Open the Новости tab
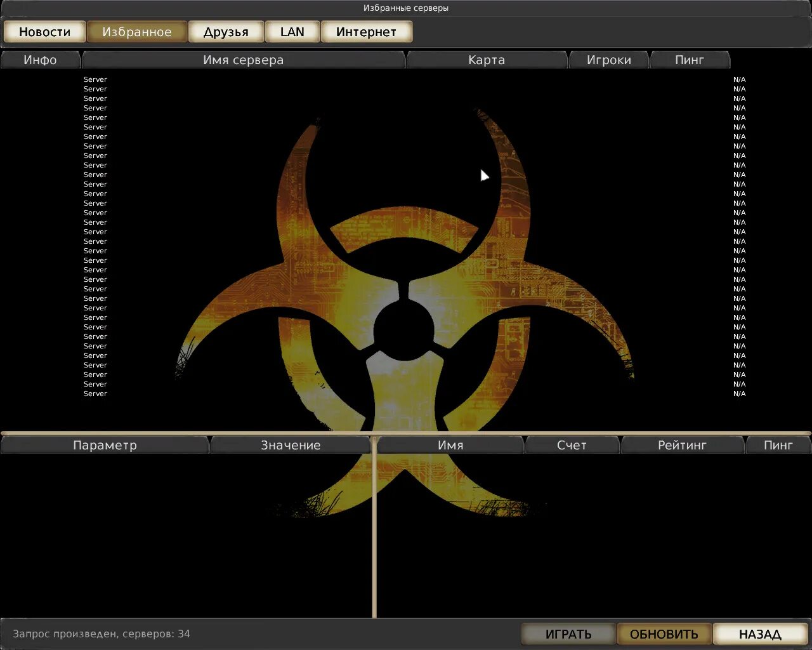Screen dimensions: 812x650 point(44,32)
